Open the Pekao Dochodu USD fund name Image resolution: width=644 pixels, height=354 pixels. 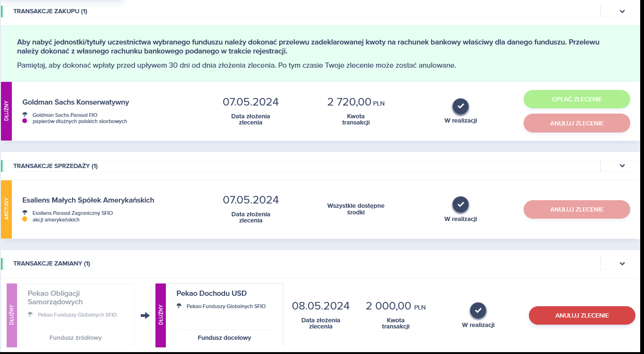tap(211, 293)
